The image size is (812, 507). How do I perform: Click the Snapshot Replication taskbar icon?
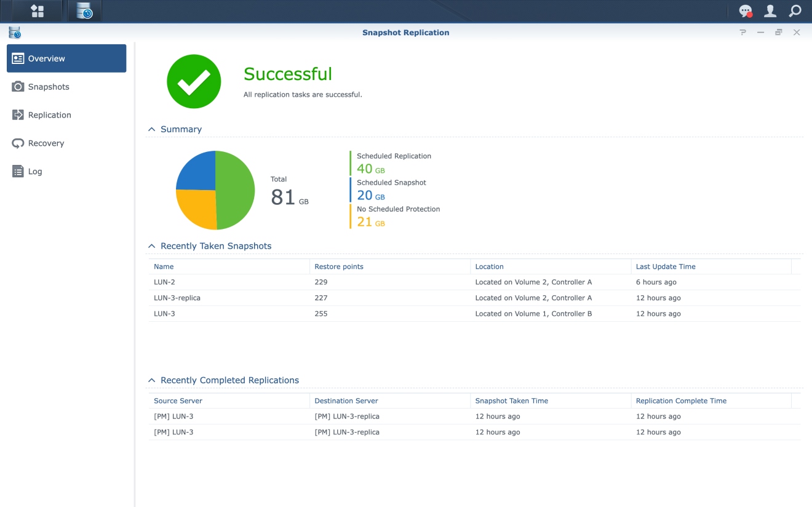click(84, 11)
